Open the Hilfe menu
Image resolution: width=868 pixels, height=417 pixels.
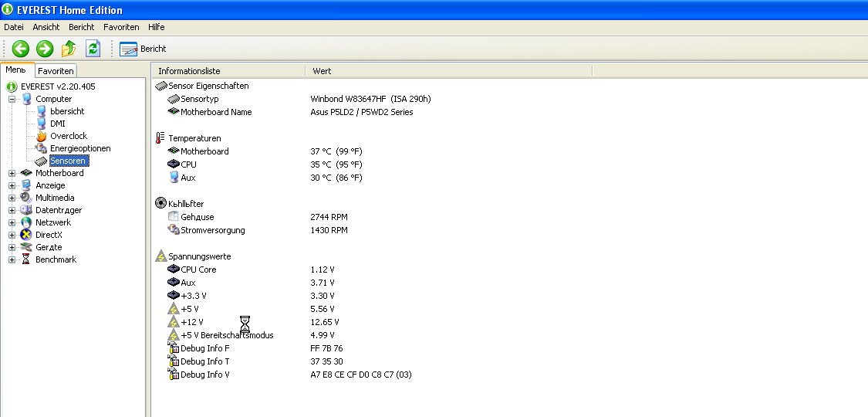(156, 27)
